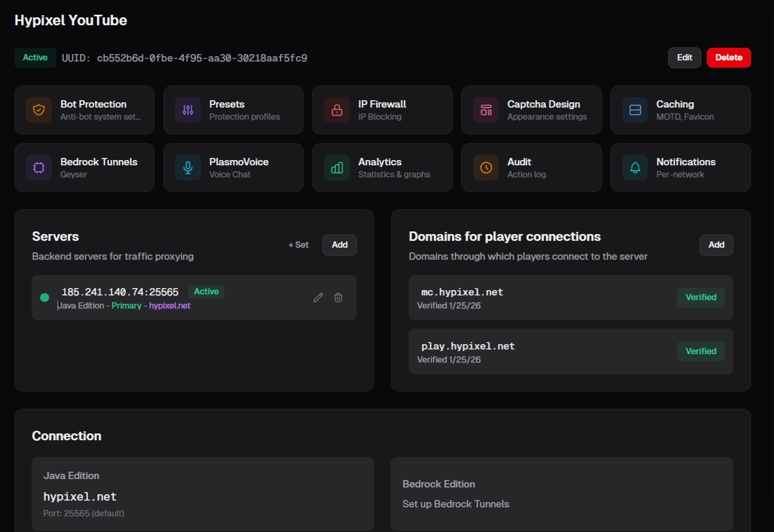The image size is (774, 532).
Task: Open Analytics Statistics & graphs card
Action: [382, 167]
